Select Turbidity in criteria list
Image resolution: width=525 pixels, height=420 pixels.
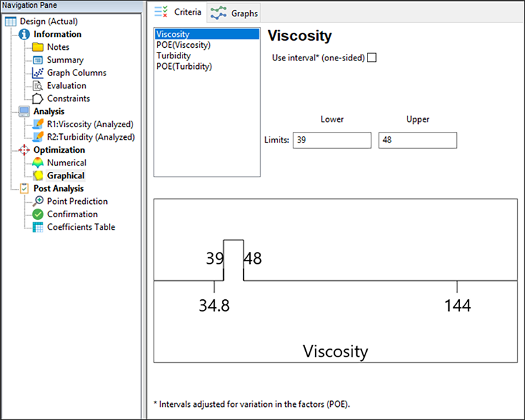pos(174,56)
